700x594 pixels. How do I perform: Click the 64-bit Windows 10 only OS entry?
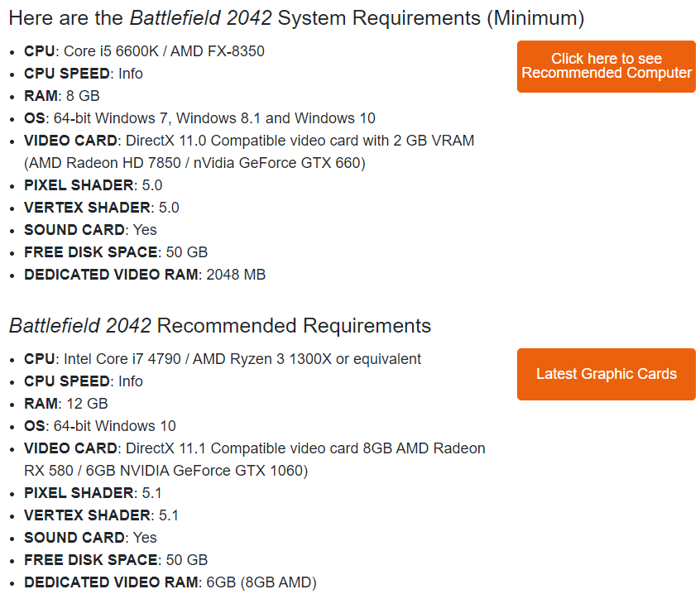click(x=114, y=426)
